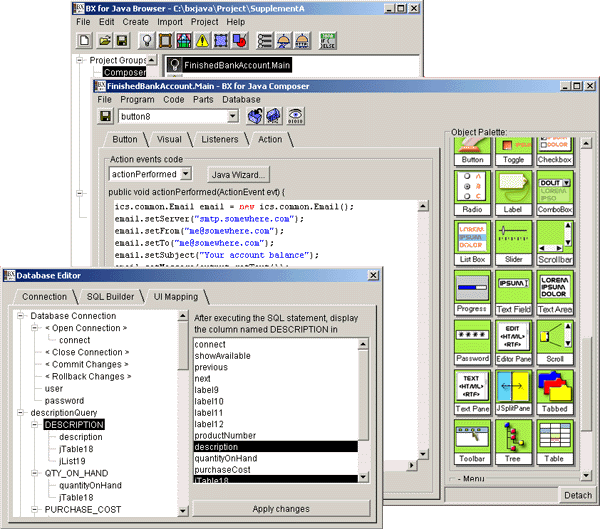Click code editor scrollbar up arrow
Screen dimensions: 600x529
(x=423, y=206)
